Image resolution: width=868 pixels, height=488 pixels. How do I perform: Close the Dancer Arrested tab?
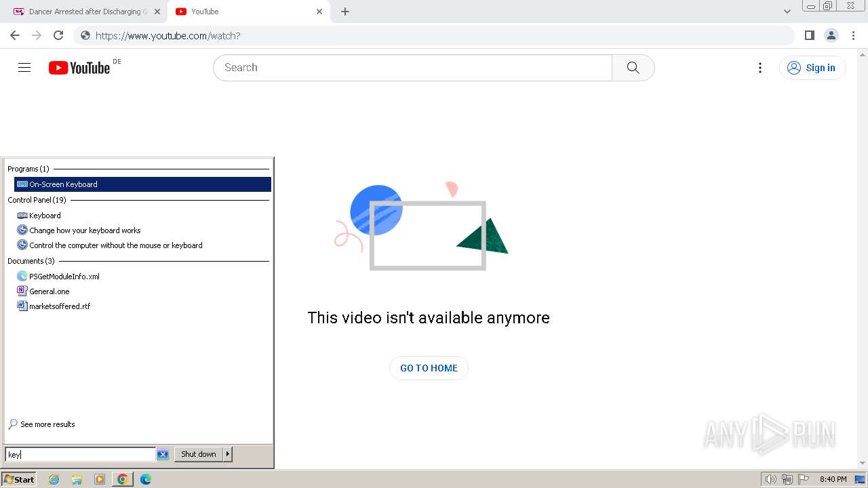tap(157, 12)
